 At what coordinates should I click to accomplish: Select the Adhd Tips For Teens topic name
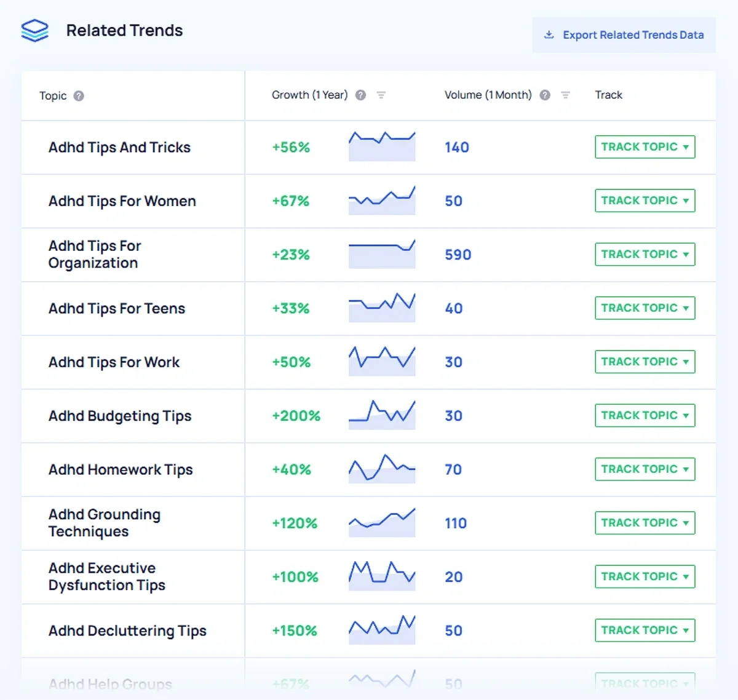coord(116,309)
